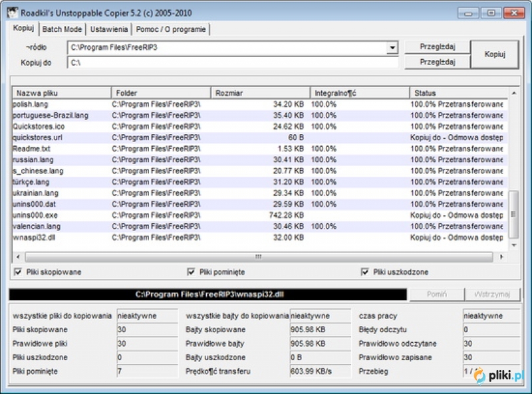The image size is (532, 394).
Task: Minimize the Unstoppable Copier window
Action: coord(469,13)
